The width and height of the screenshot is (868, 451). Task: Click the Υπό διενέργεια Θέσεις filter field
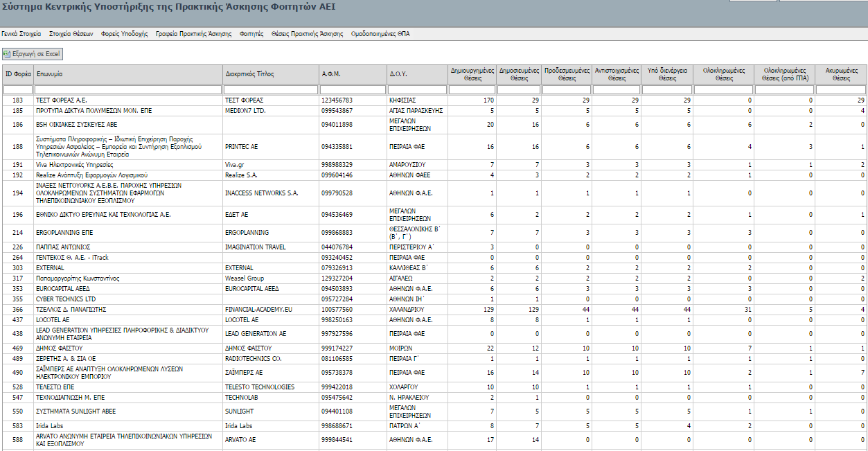[667, 90]
